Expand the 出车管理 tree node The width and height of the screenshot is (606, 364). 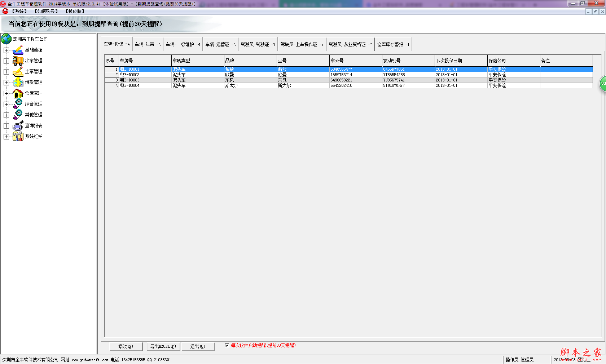(6, 61)
